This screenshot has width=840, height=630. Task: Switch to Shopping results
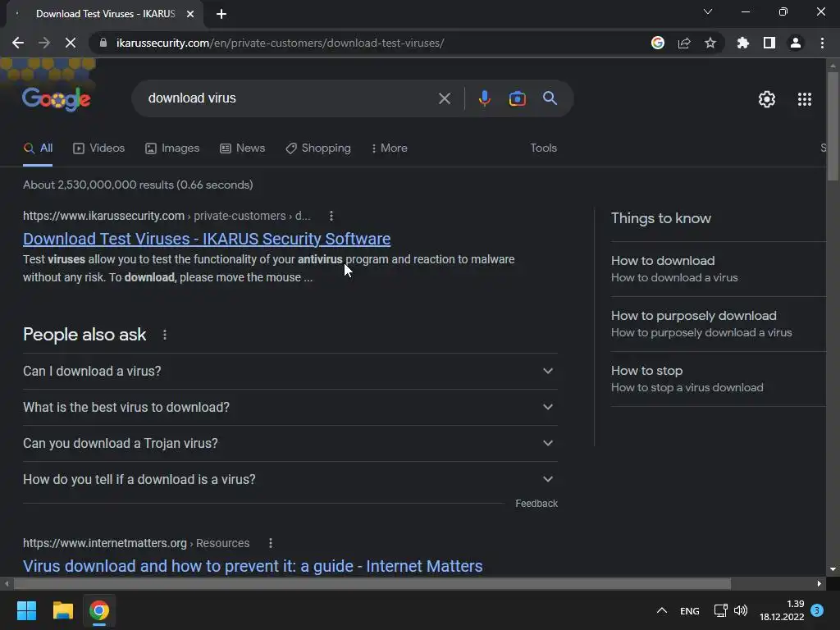[318, 148]
